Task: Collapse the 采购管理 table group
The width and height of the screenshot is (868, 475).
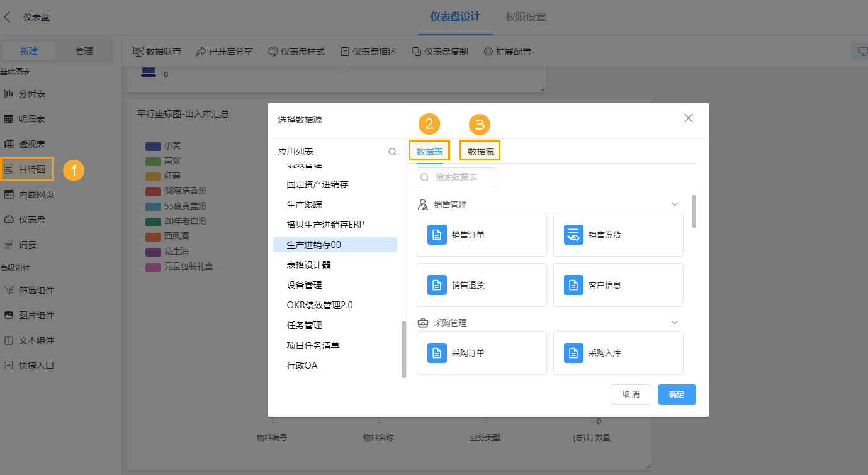Action: coord(674,322)
